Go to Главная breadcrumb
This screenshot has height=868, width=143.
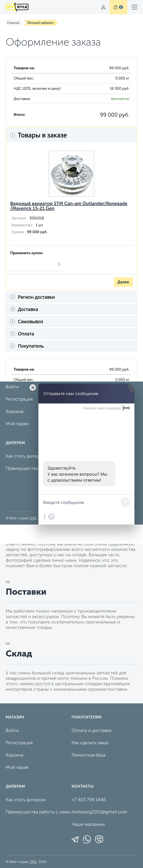[x=13, y=23]
